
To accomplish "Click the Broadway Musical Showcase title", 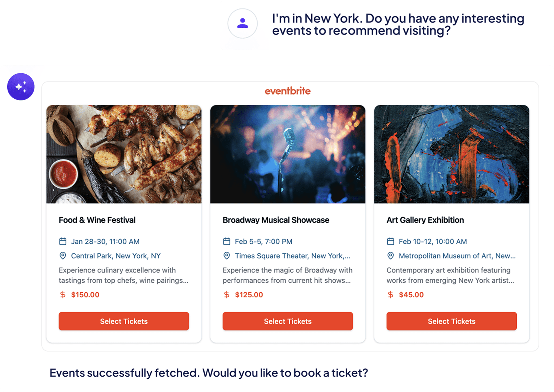I will [276, 220].
